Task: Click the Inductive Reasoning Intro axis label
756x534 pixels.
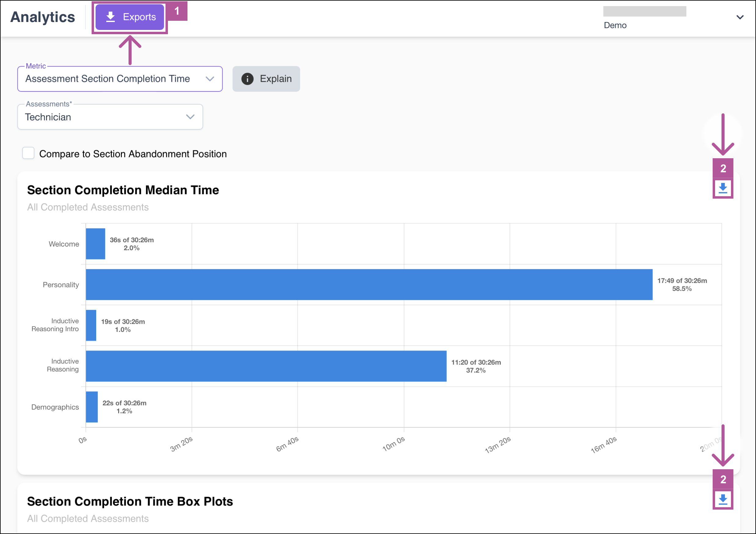Action: (x=55, y=325)
